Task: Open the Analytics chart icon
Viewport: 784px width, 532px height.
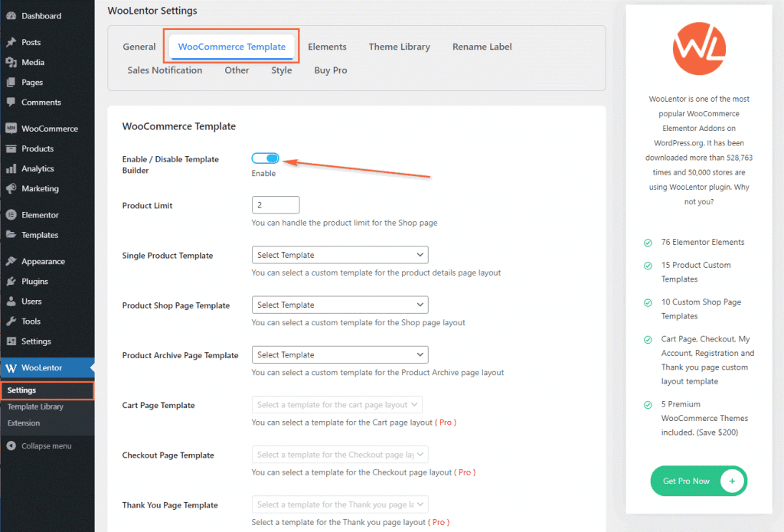Action: pos(14,168)
